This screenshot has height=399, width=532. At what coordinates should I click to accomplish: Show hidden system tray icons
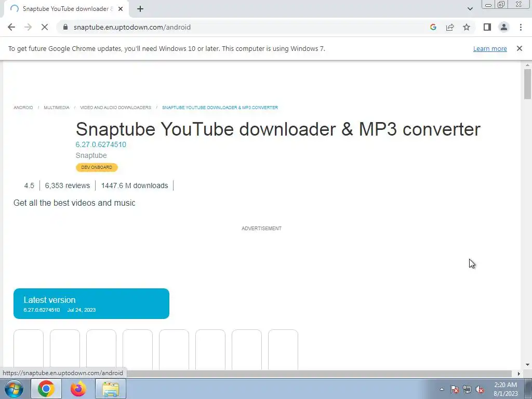pos(442,389)
